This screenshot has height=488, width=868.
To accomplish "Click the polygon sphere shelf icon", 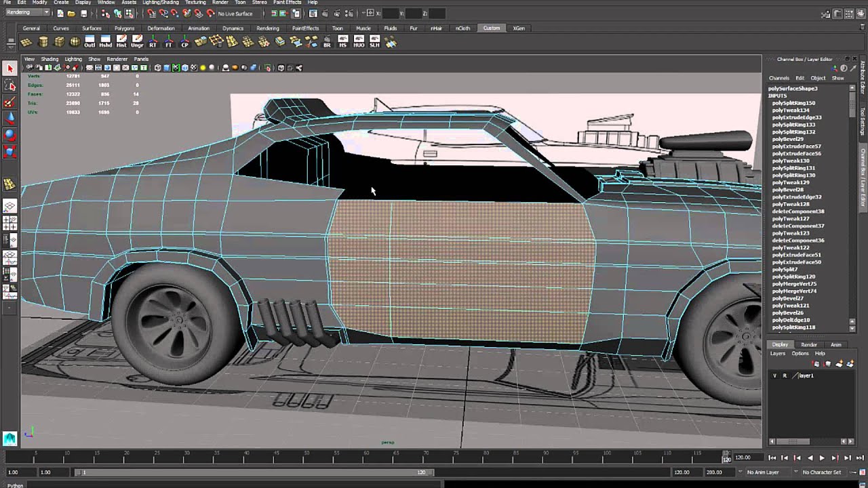I will click(75, 42).
